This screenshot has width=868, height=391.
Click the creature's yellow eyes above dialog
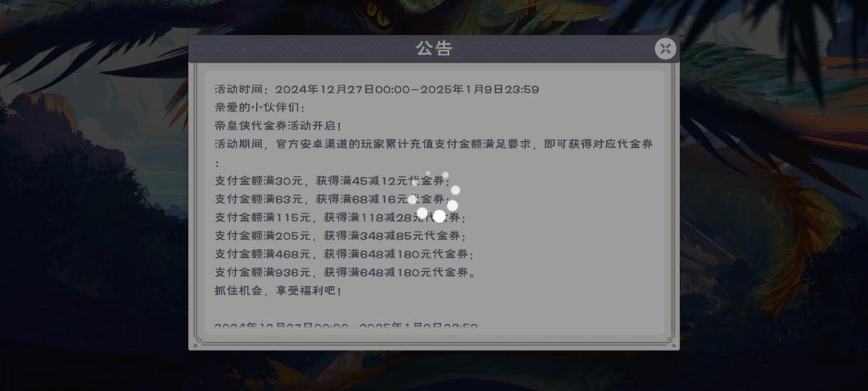pos(377,10)
